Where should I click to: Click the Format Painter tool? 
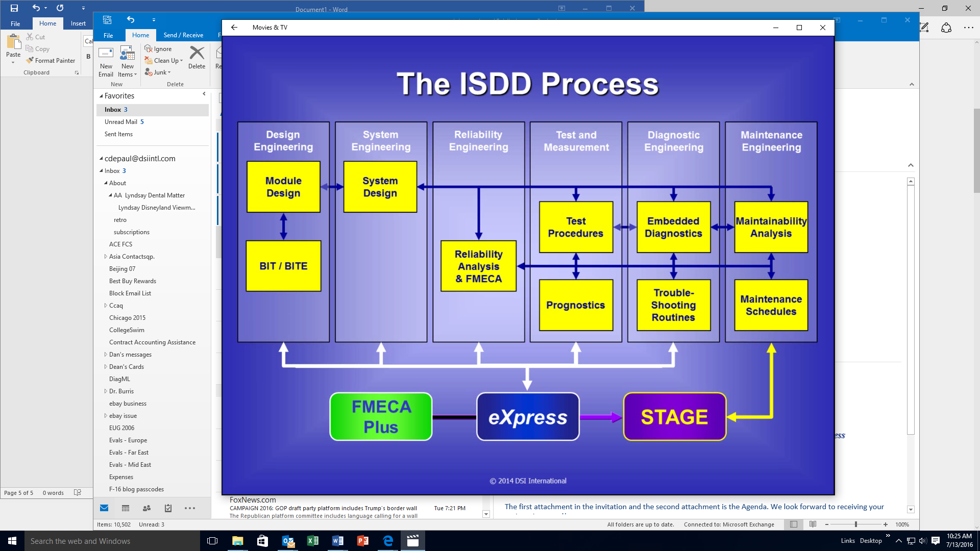coord(51,60)
